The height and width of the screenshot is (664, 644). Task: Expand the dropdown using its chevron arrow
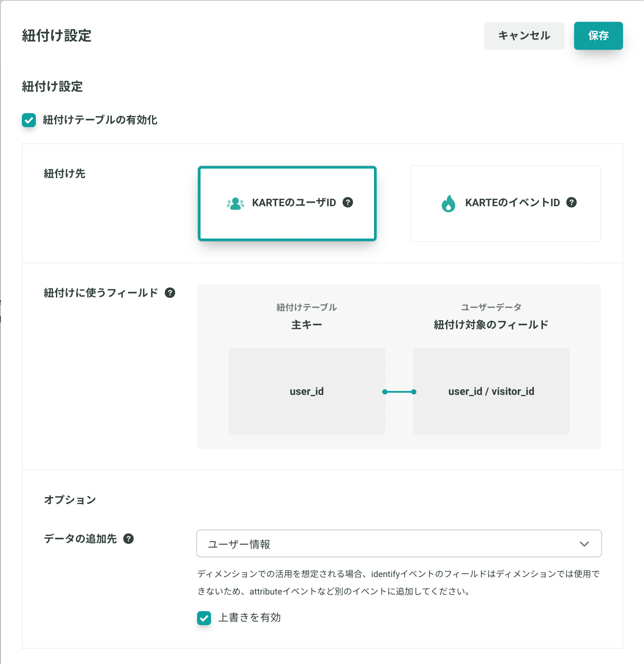(x=584, y=544)
